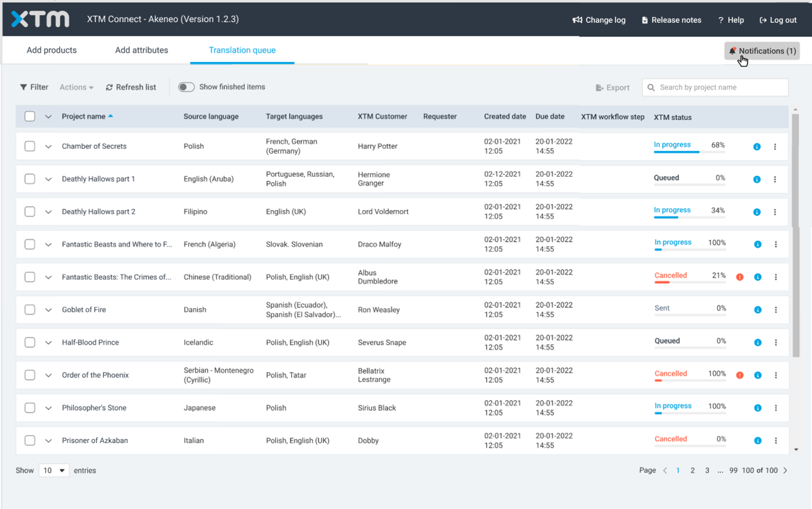Expand Deathly Hallows part 1 row
The width and height of the screenshot is (812, 509).
[49, 179]
